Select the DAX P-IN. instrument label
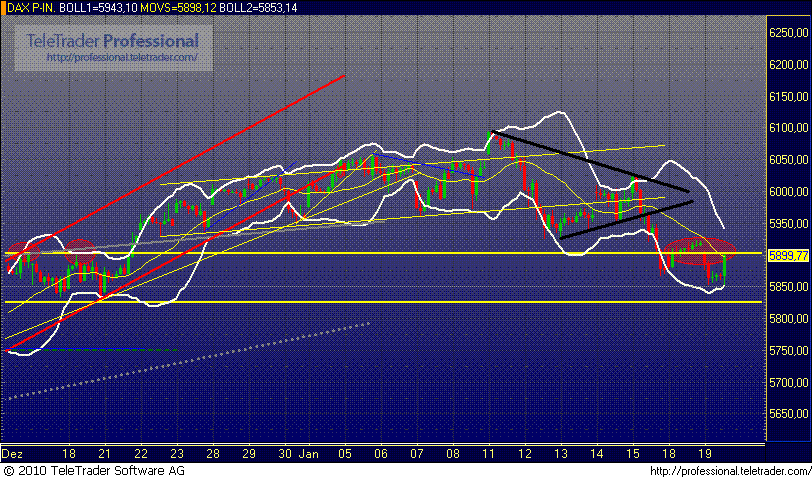 pyautogui.click(x=31, y=8)
